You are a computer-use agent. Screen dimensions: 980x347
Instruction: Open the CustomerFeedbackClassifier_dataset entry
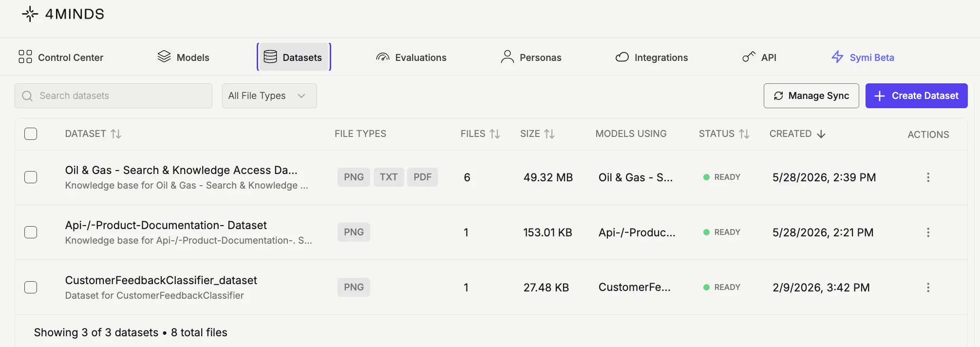[x=161, y=280]
